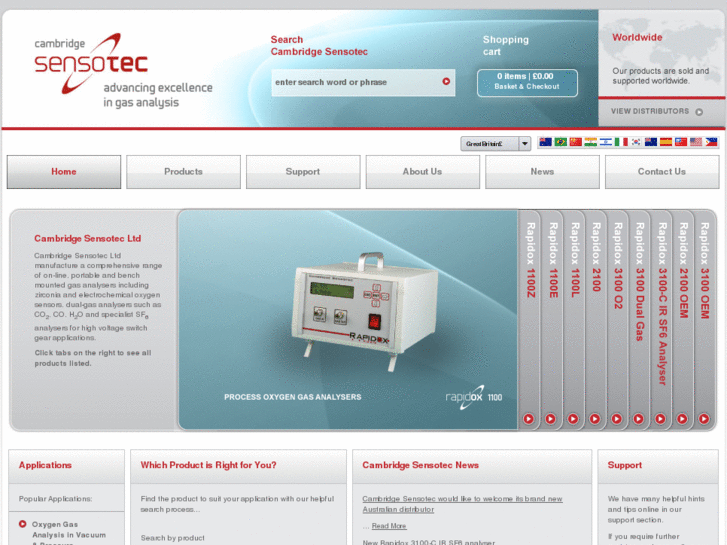Screen dimensions: 727x545
Task: Select the New Zealand flag
Action: coord(650,142)
